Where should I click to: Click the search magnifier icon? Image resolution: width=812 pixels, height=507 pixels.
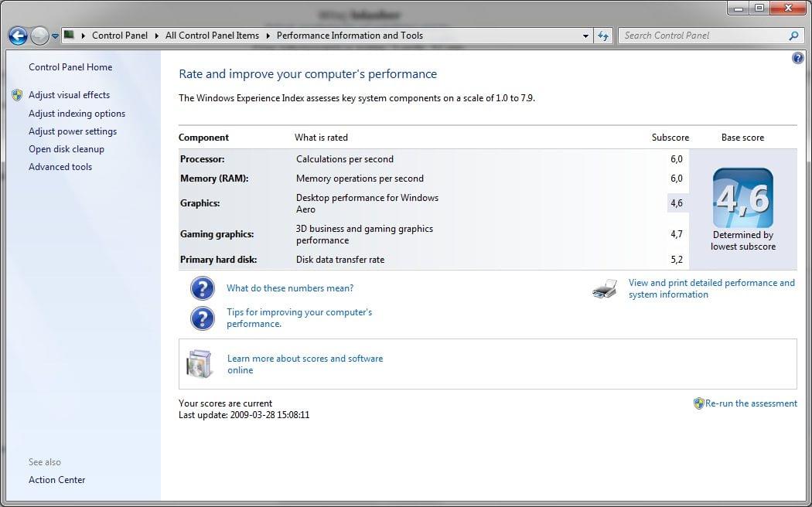pos(793,36)
